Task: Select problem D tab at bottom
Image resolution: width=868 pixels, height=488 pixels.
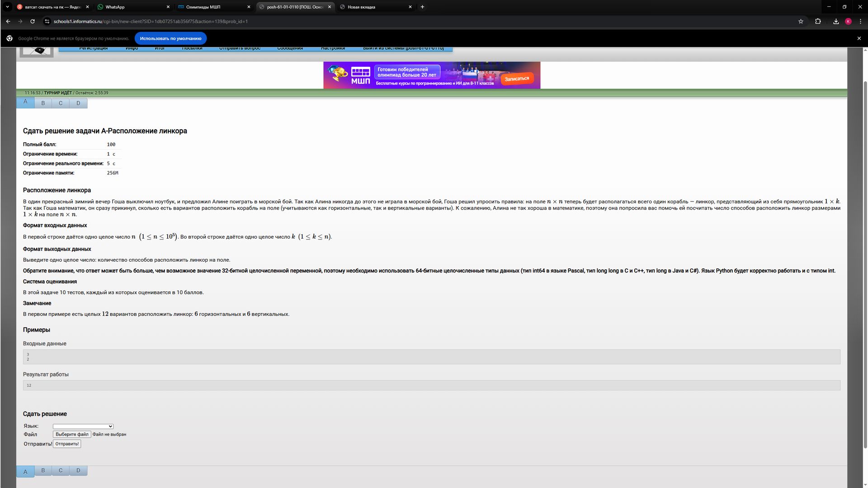Action: (x=78, y=470)
